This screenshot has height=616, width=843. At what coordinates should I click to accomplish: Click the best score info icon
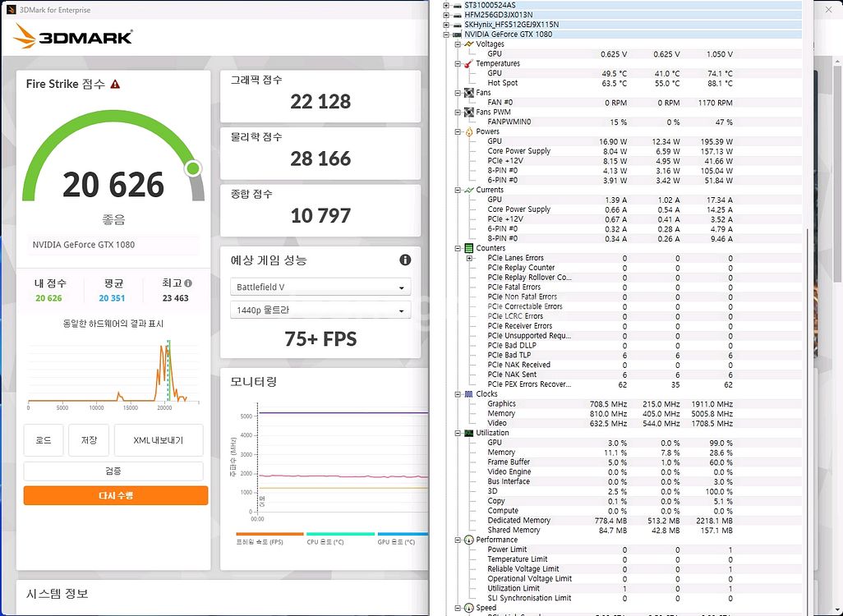(x=187, y=283)
